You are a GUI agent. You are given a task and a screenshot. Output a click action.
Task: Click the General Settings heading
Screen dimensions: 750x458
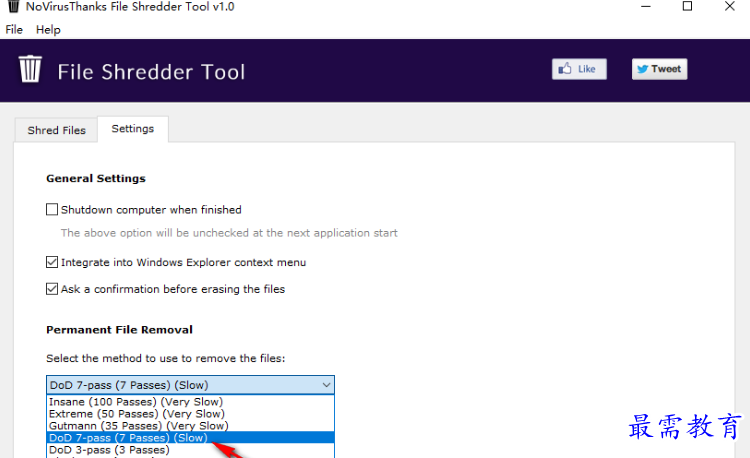pos(96,178)
